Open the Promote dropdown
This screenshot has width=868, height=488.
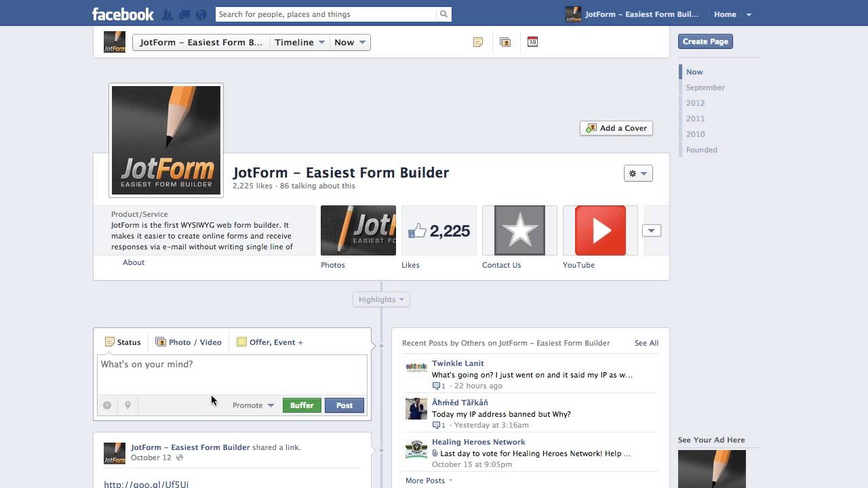click(x=253, y=405)
